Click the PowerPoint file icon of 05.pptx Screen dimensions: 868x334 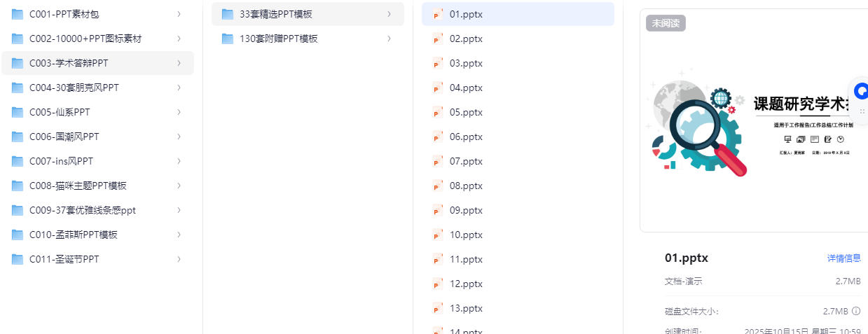click(438, 112)
